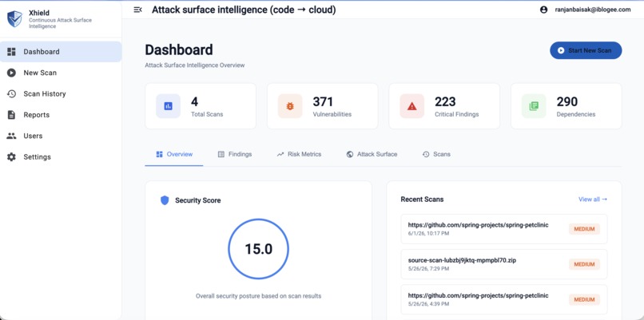The image size is (644, 320).
Task: Open Settings from the sidebar
Action: click(x=61, y=156)
